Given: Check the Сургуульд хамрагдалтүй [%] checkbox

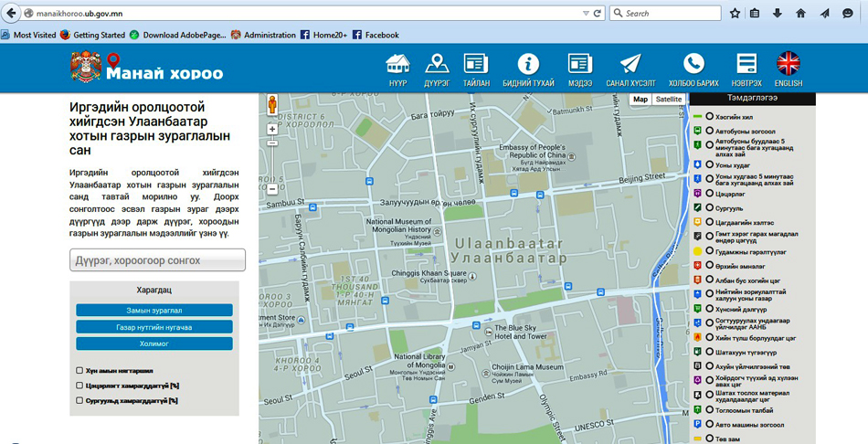Looking at the screenshot, I should [x=80, y=400].
